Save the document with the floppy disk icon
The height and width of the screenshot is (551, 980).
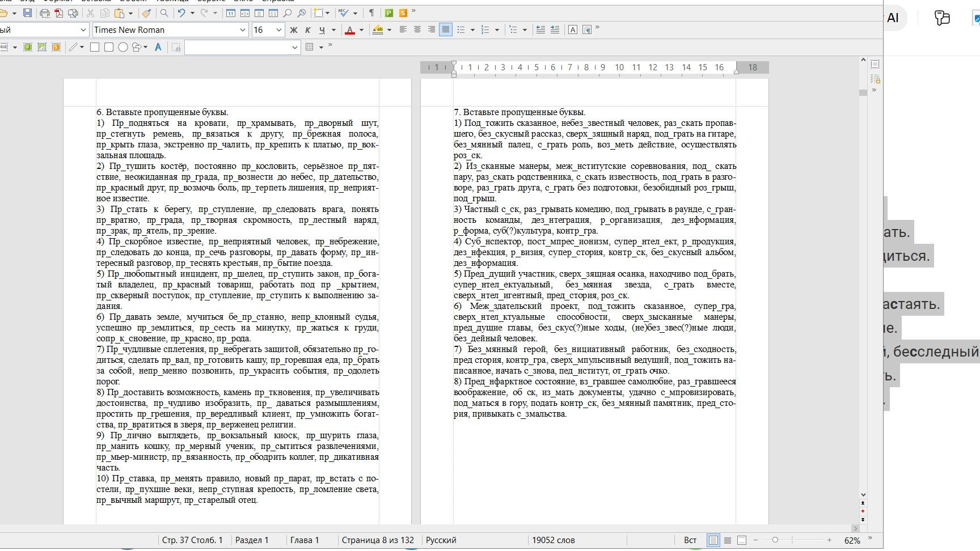pyautogui.click(x=27, y=13)
